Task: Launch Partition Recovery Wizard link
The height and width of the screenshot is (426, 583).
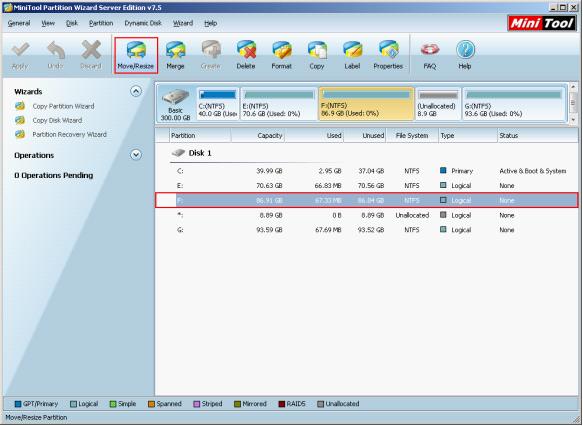Action: (x=70, y=135)
